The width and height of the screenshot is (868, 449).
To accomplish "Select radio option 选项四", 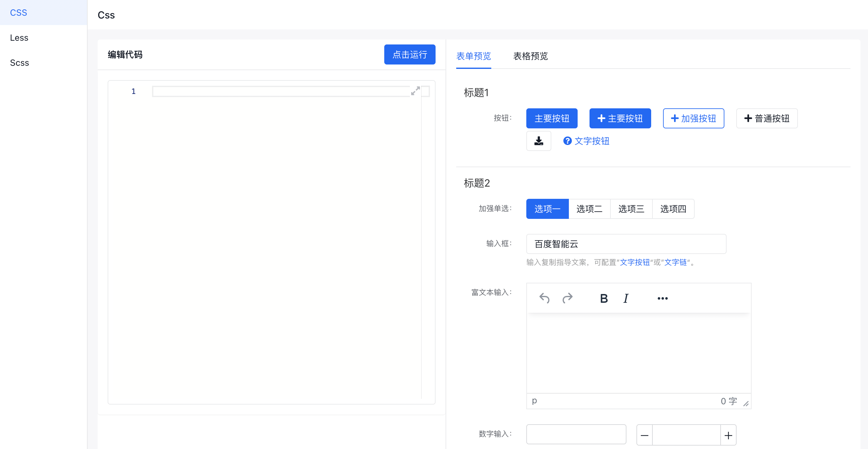I will pos(673,209).
